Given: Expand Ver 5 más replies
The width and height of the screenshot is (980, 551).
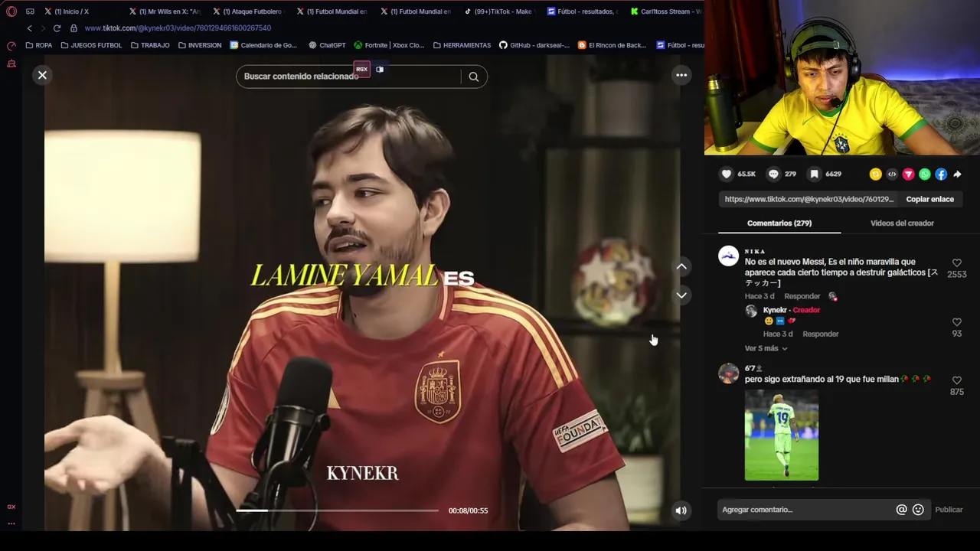Looking at the screenshot, I should (766, 348).
